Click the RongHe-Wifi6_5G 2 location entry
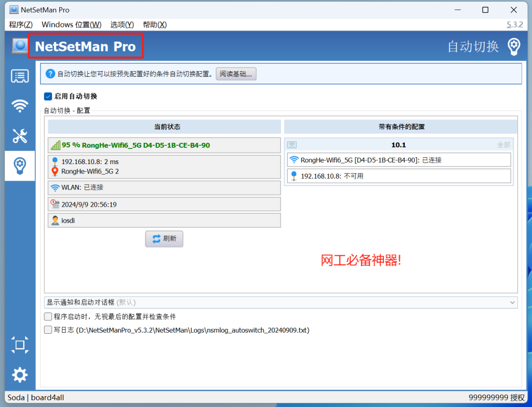The height and width of the screenshot is (407, 532). point(90,171)
